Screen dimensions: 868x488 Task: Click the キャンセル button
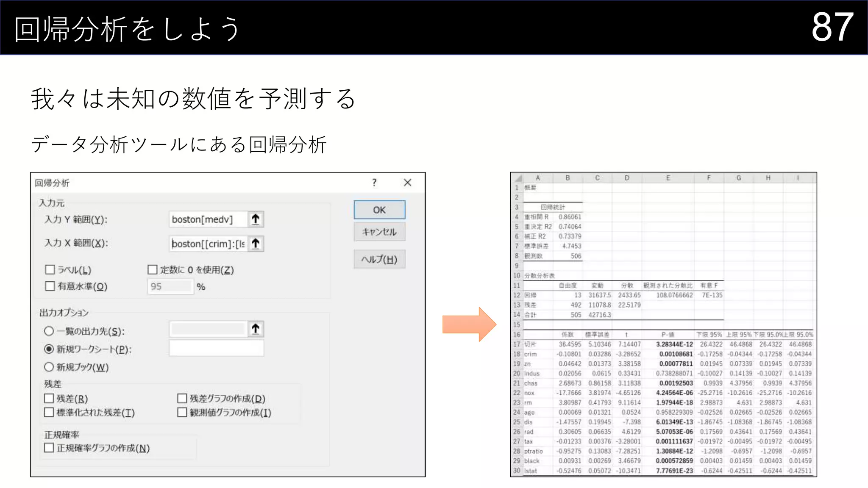point(379,232)
